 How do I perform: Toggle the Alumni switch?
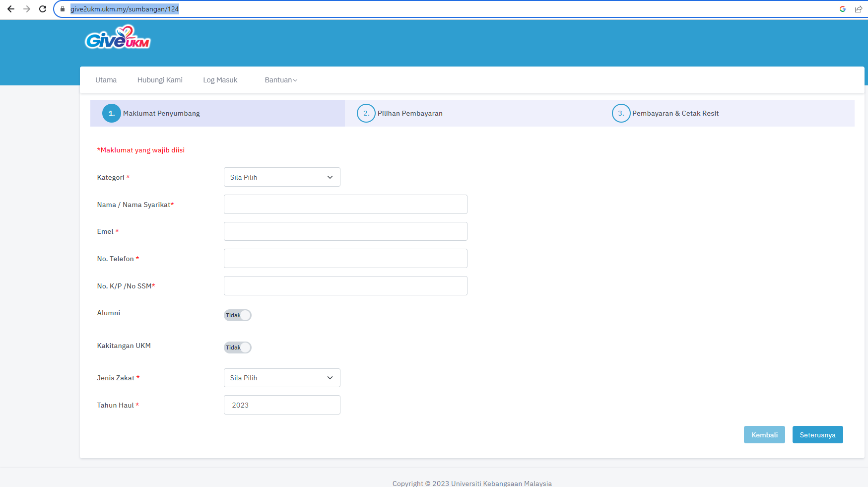point(238,315)
